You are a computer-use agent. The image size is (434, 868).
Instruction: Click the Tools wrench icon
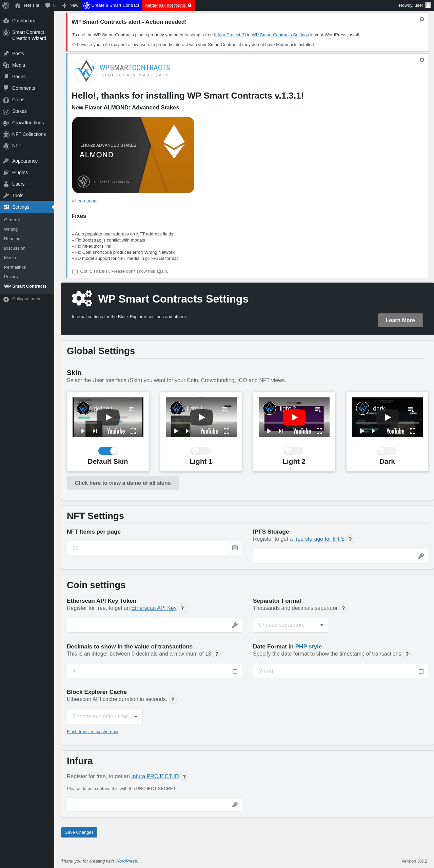[6, 195]
